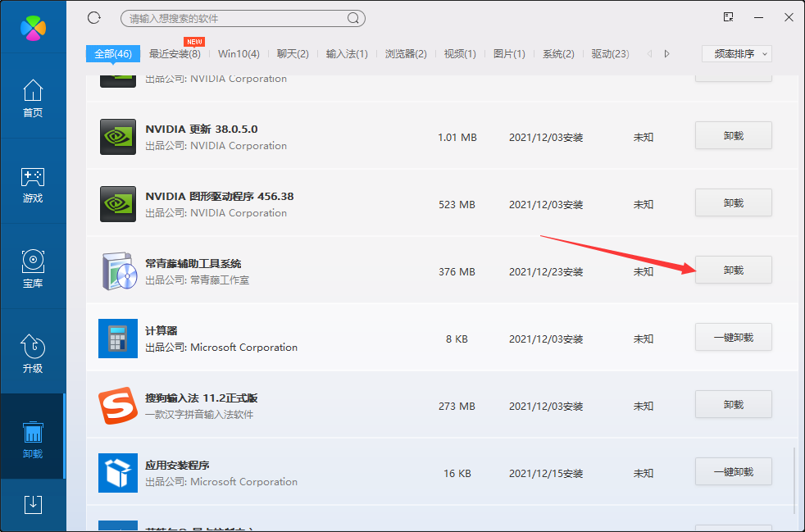Open the download manager icon in sidebar
Screen dimensions: 805x532
[x=33, y=505]
